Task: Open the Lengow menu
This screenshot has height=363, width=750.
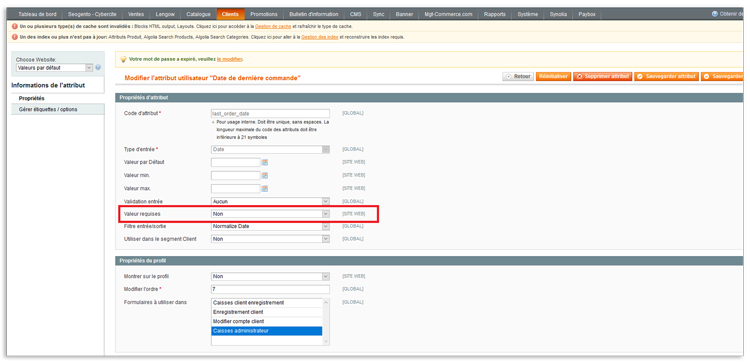Action: tap(165, 14)
